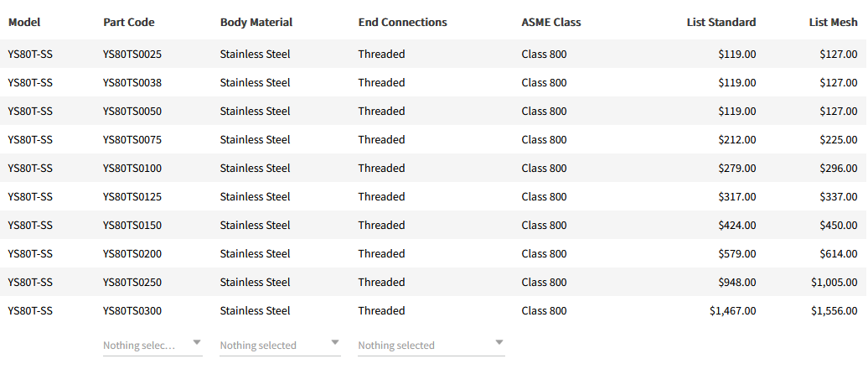The image size is (868, 369).
Task: Click the Part Code column header
Action: (x=129, y=23)
